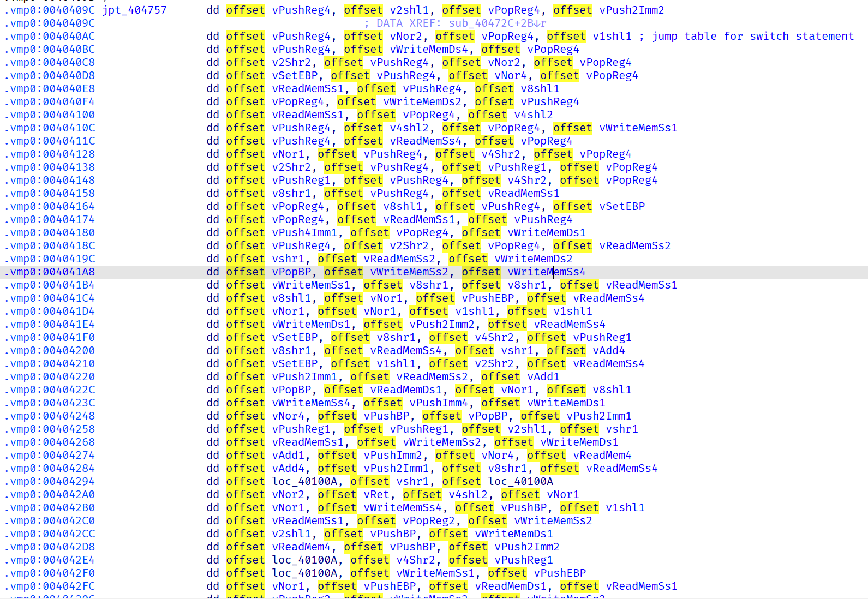Screen dimensions: 868x599
Task: Click the vRet handler offset
Action: pos(376,494)
